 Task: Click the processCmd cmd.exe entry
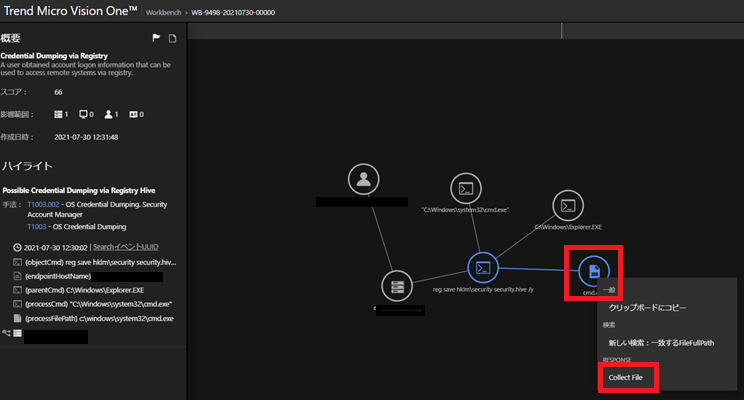tap(98, 304)
